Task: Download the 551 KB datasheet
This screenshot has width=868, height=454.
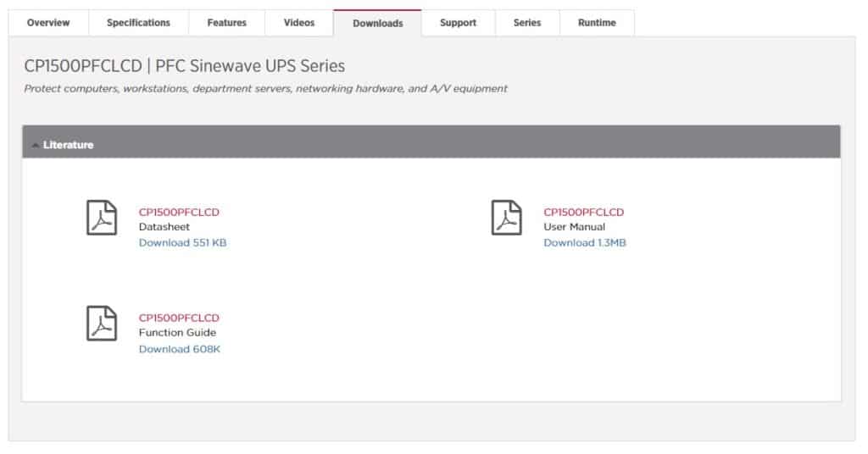Action: click(x=183, y=243)
